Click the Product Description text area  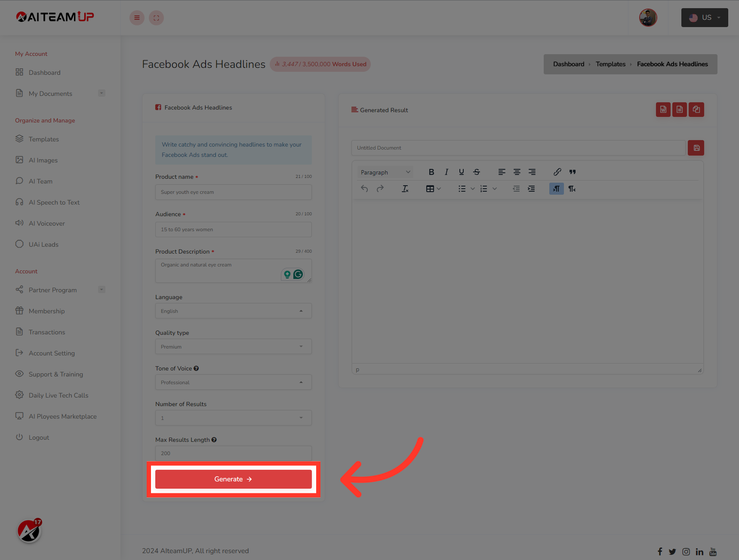tap(233, 271)
